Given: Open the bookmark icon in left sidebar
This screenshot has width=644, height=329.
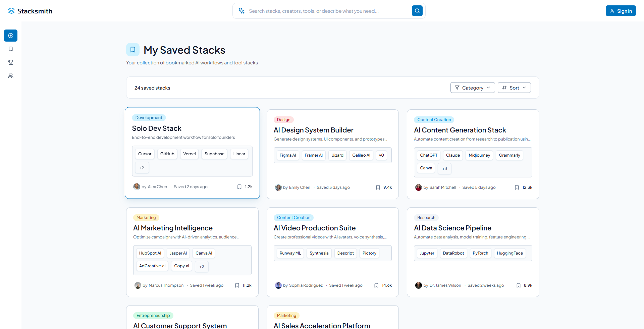Looking at the screenshot, I should (x=11, y=49).
